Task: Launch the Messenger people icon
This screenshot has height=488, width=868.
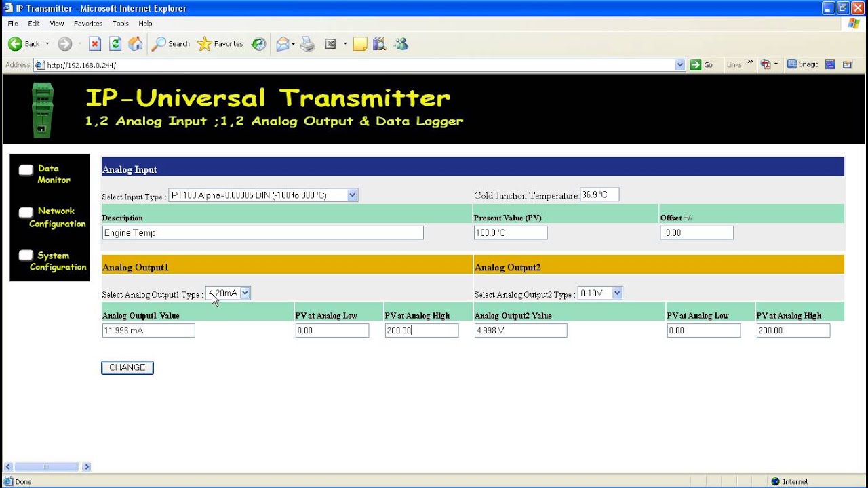Action: [401, 44]
